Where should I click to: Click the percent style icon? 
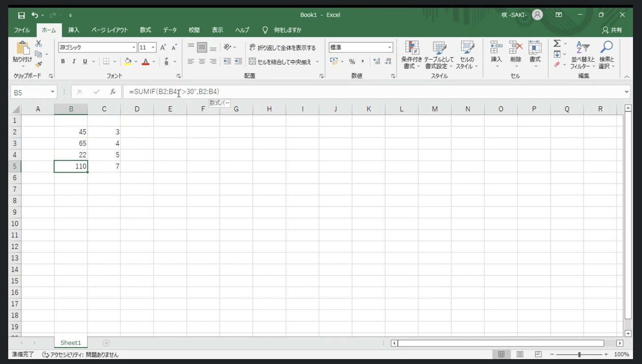point(352,61)
